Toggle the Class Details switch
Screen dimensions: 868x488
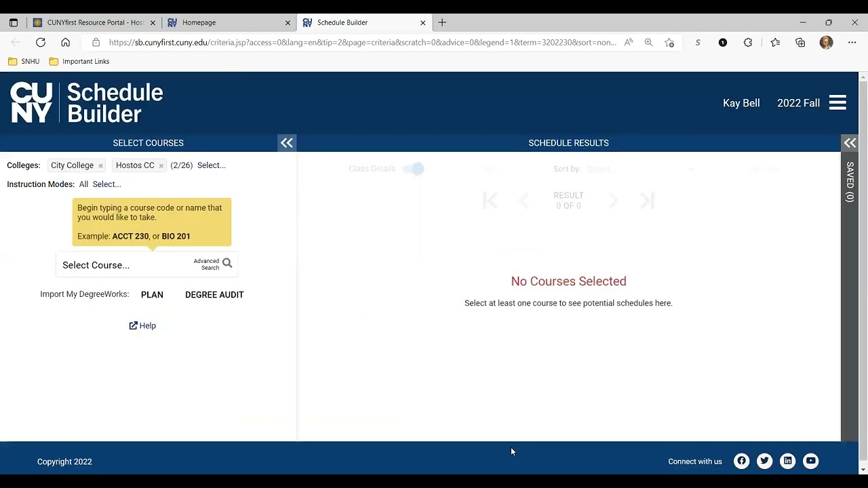click(x=413, y=169)
